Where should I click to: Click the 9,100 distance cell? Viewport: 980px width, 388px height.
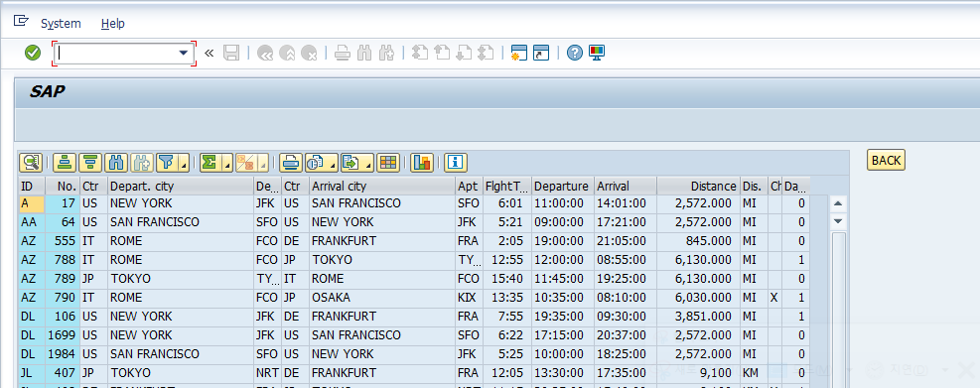pos(698,372)
